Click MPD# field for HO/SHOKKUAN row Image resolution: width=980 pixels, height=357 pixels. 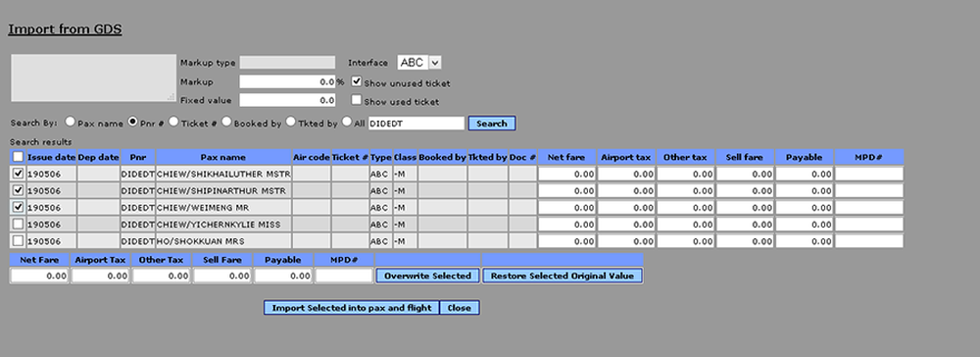click(x=869, y=241)
